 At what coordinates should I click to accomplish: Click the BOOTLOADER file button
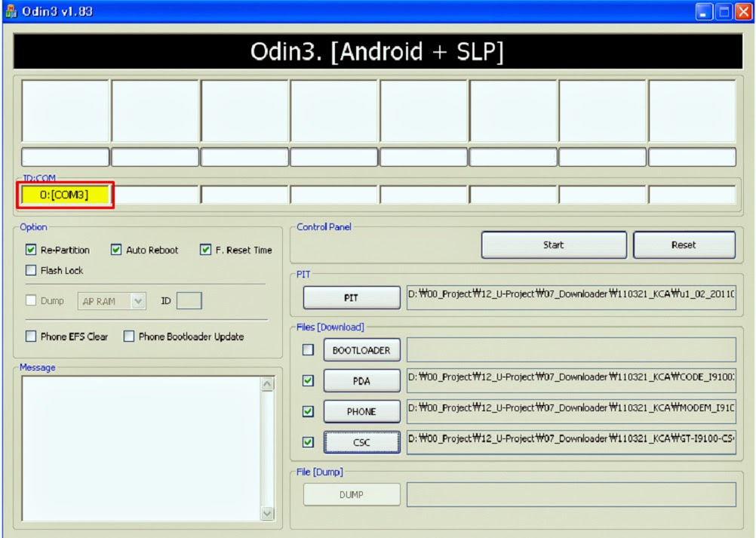361,350
